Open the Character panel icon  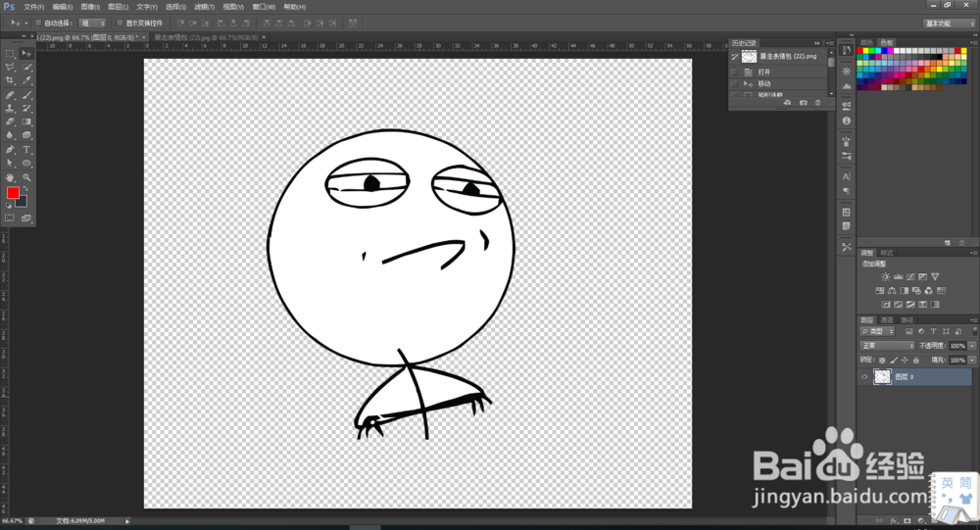(847, 177)
